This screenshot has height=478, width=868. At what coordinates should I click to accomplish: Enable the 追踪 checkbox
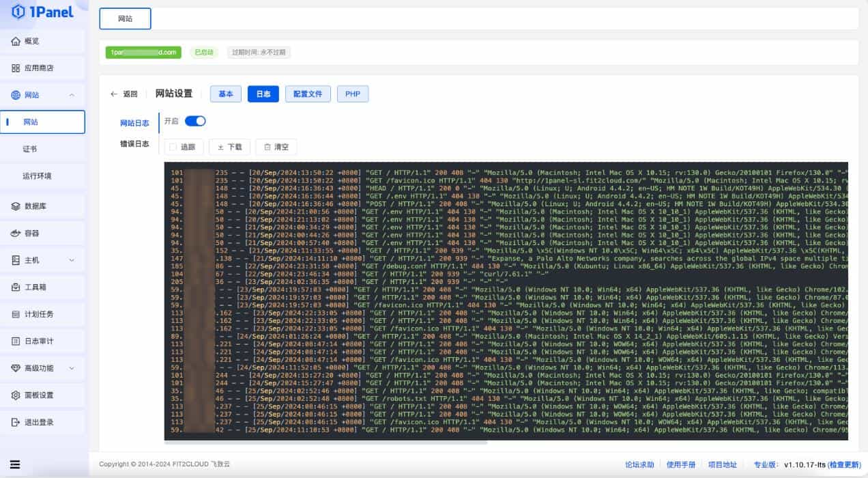coord(173,146)
